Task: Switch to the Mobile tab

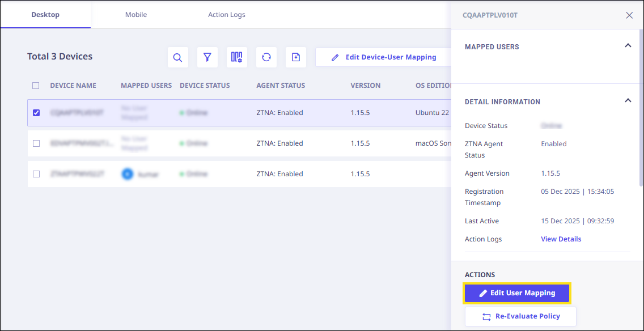Action: pos(136,15)
